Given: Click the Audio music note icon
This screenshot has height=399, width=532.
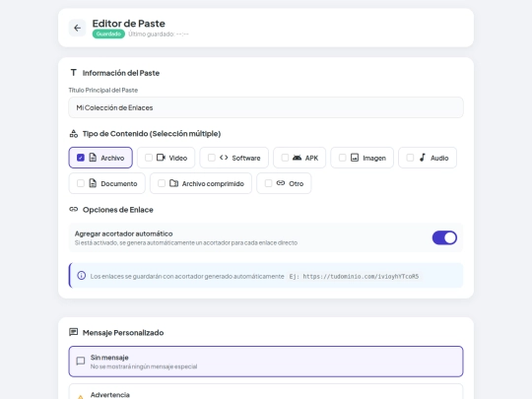Looking at the screenshot, I should coord(422,158).
